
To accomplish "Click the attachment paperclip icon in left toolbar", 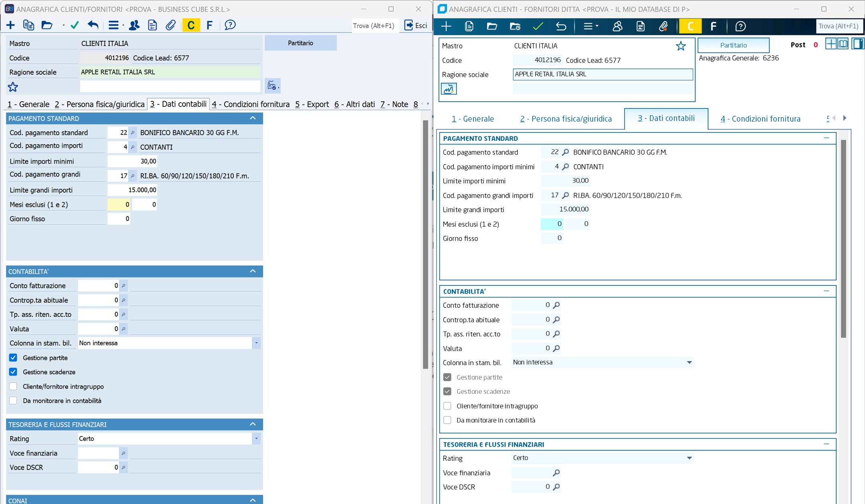I will tap(171, 25).
